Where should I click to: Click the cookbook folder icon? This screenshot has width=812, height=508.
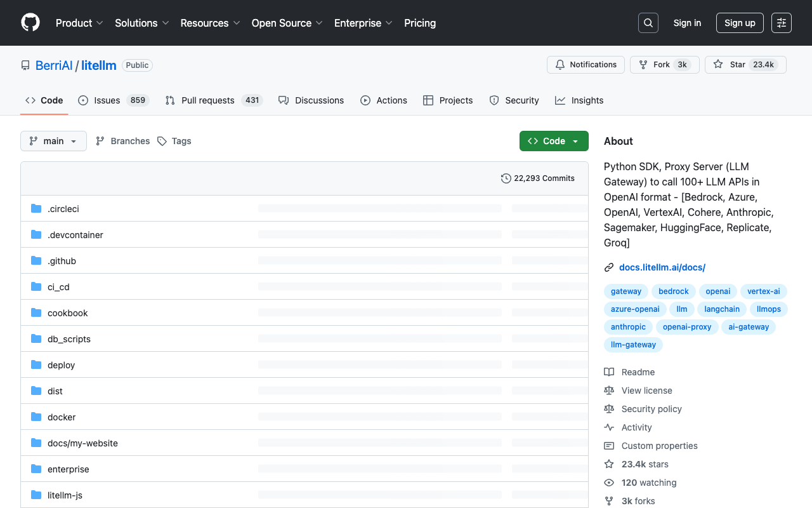tap(36, 313)
